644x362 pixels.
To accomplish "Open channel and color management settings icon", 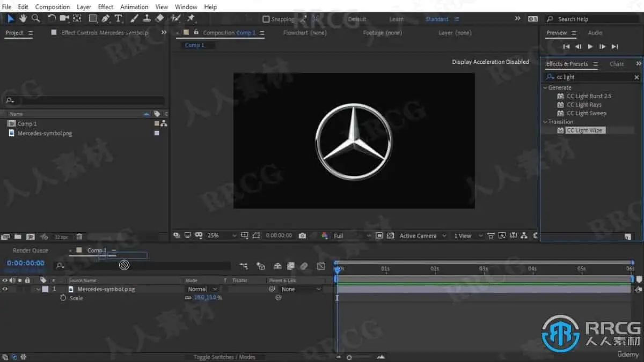I will [x=324, y=235].
